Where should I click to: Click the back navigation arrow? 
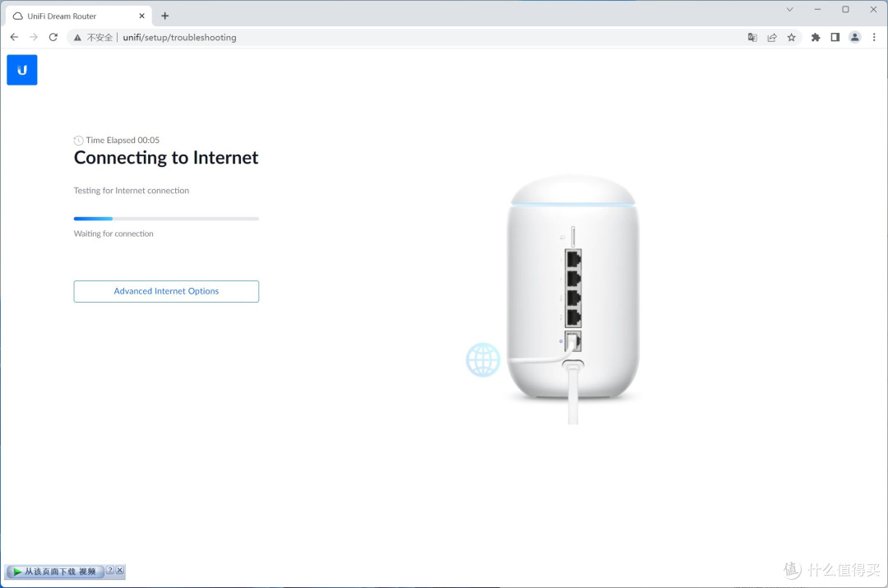[14, 37]
